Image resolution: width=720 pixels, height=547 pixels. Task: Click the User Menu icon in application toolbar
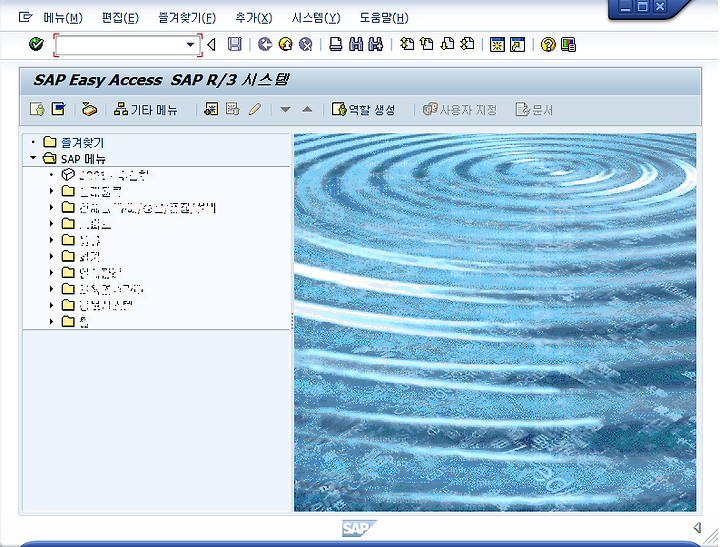[x=37, y=109]
